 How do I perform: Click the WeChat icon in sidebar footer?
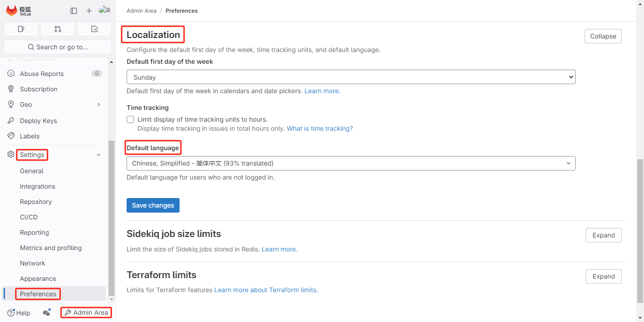(x=46, y=313)
